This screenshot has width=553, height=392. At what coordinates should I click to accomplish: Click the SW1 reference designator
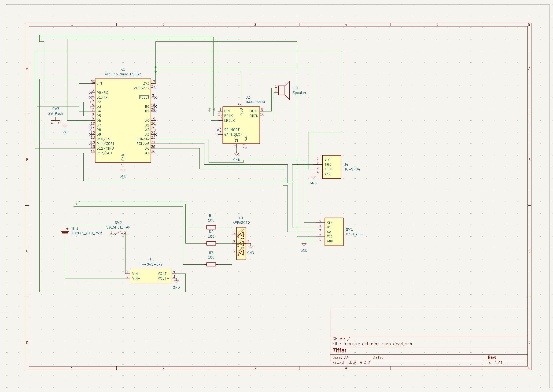pyautogui.click(x=349, y=229)
